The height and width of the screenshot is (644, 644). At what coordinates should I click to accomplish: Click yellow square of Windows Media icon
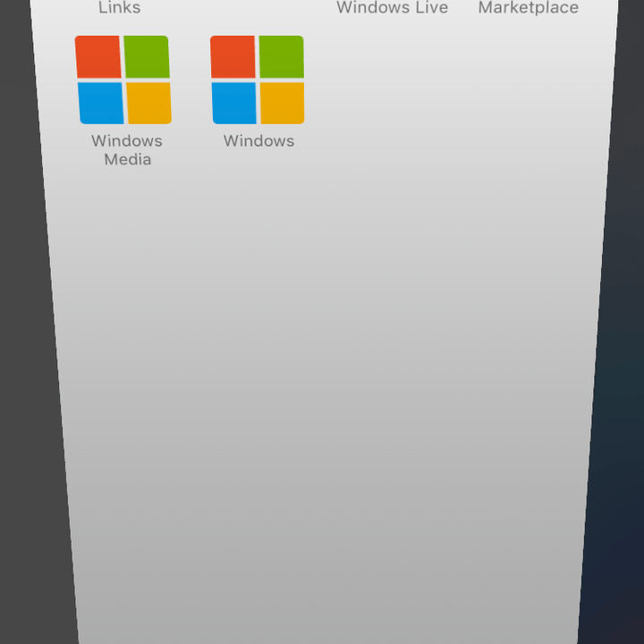coord(149,103)
